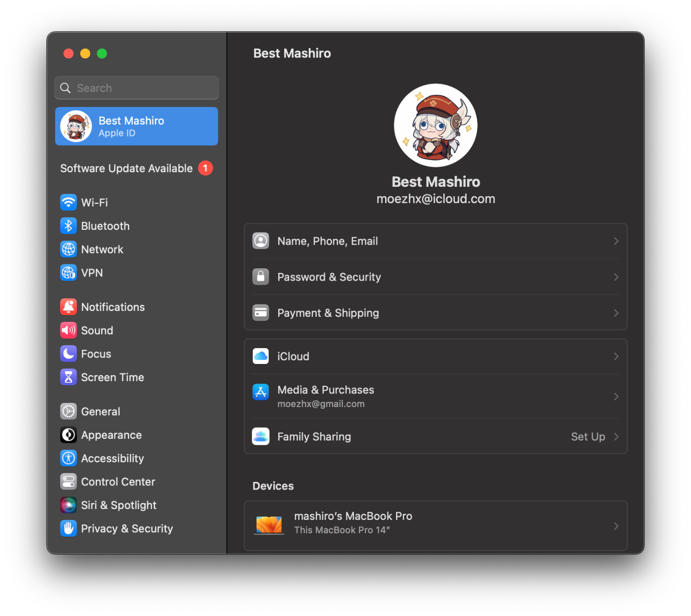This screenshot has width=691, height=616.
Task: Click Siri & Spotlight icon
Action: (x=68, y=505)
